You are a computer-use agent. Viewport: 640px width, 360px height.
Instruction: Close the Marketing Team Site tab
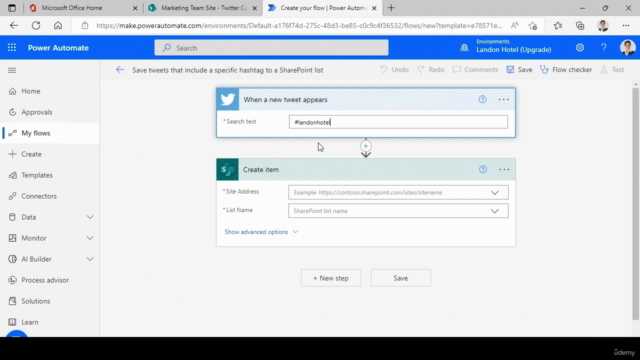255,8
